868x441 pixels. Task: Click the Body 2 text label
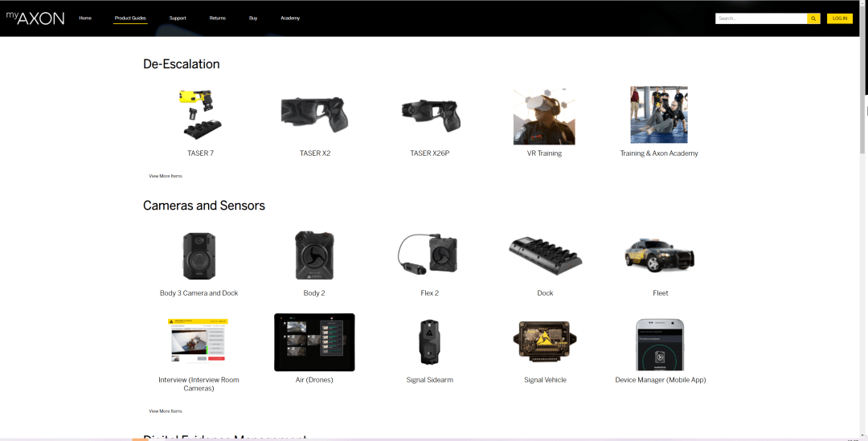[x=314, y=293]
